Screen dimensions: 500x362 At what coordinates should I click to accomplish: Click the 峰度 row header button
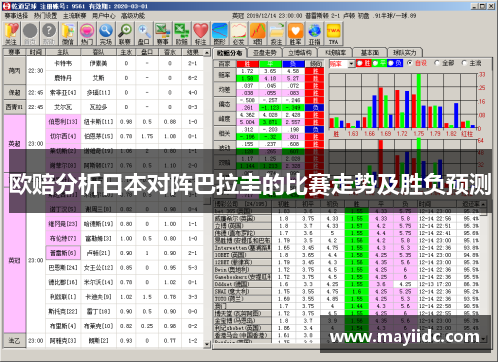[224, 119]
